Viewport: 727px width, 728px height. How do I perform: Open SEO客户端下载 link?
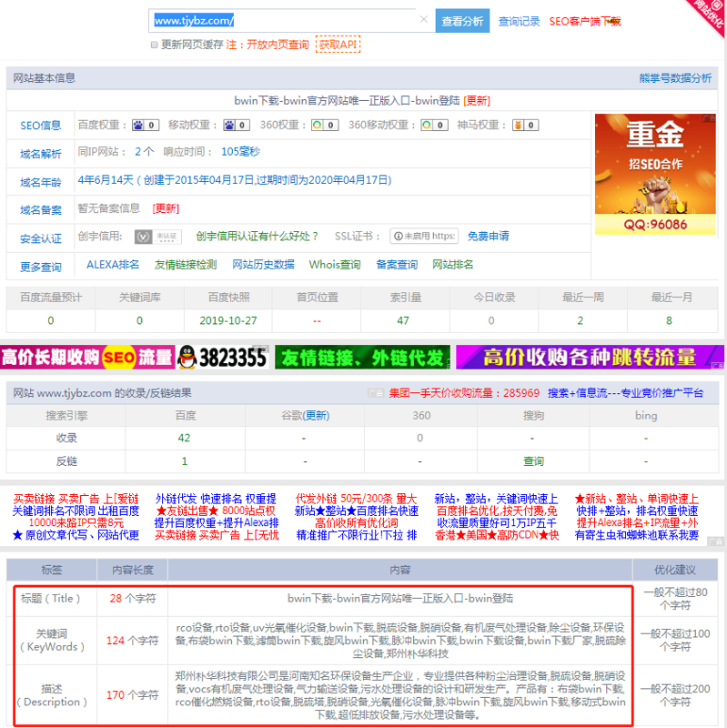(x=585, y=21)
